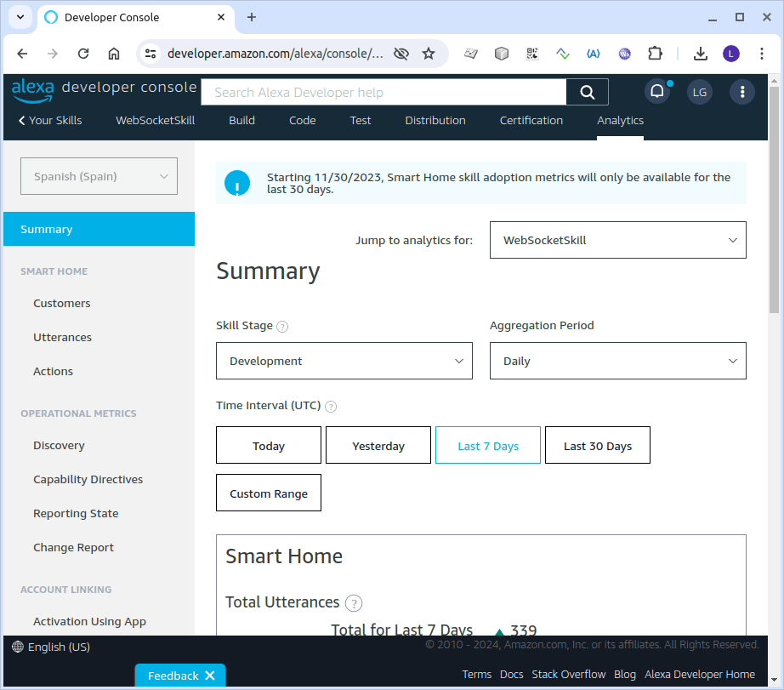The width and height of the screenshot is (784, 690).
Task: Click the Feedback button
Action: point(173,676)
